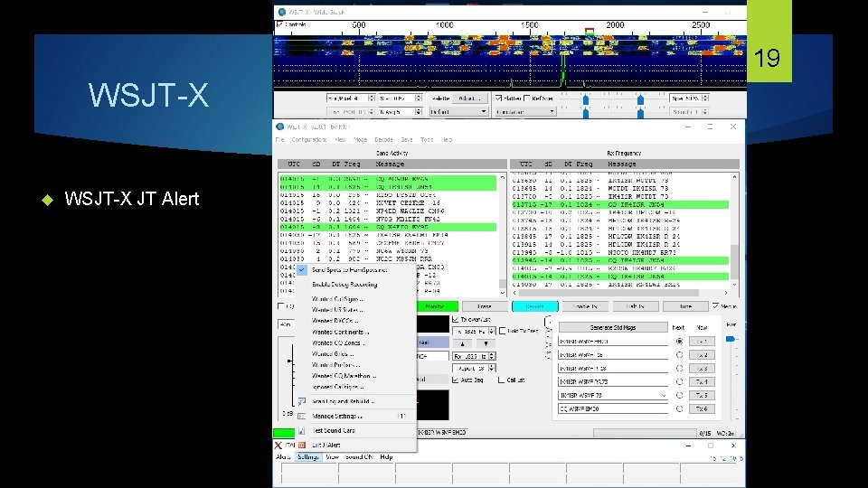Expand the Tx 5 message dropdown

coord(664,395)
